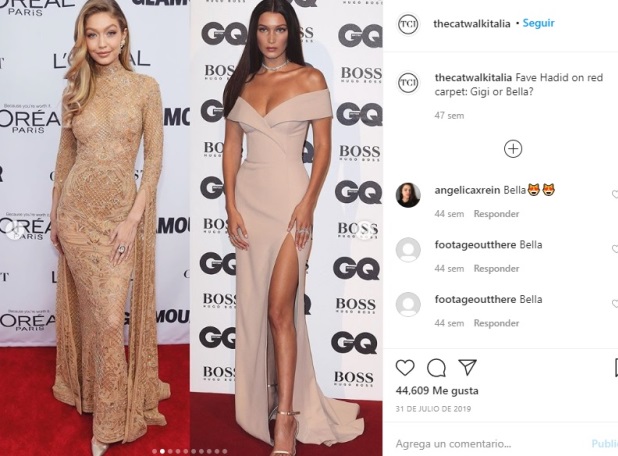The height and width of the screenshot is (456, 618).
Task: Like first footageoutthere comment heart
Action: (615, 249)
